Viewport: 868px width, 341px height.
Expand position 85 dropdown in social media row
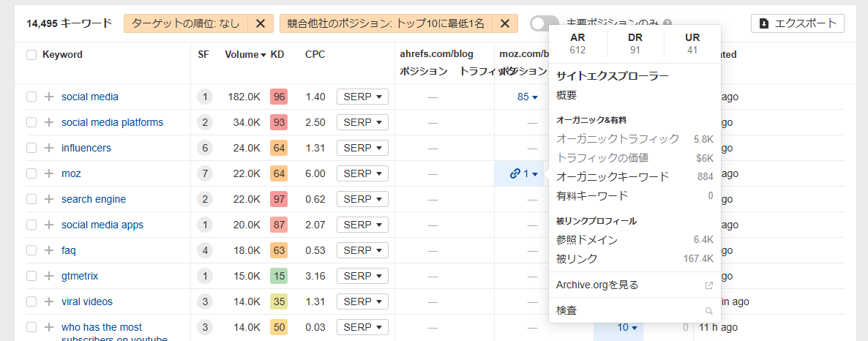click(x=528, y=97)
